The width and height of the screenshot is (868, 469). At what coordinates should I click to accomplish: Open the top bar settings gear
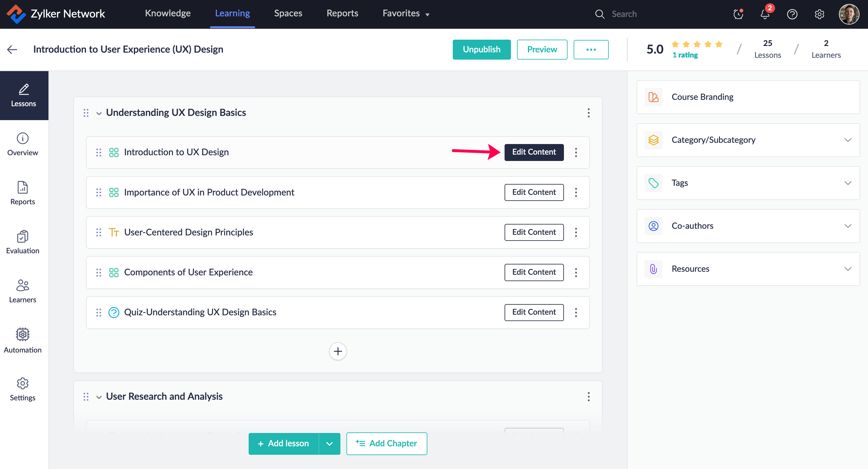click(x=819, y=14)
